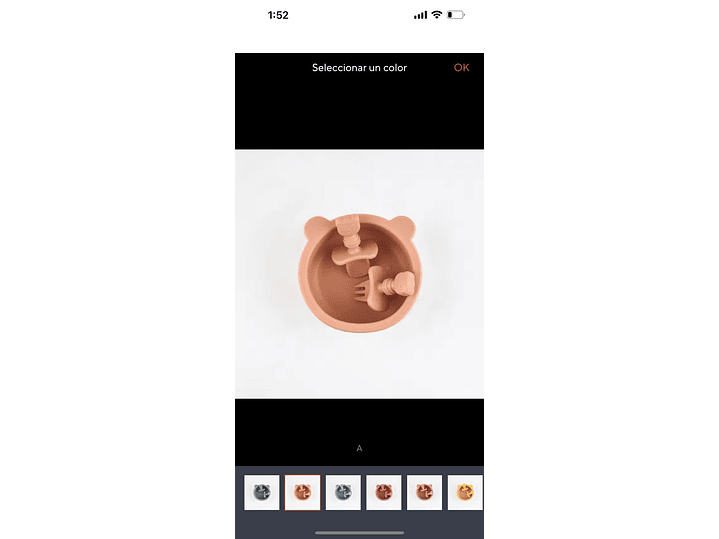Tap the "Seleccionar un color" header title

pyautogui.click(x=360, y=67)
